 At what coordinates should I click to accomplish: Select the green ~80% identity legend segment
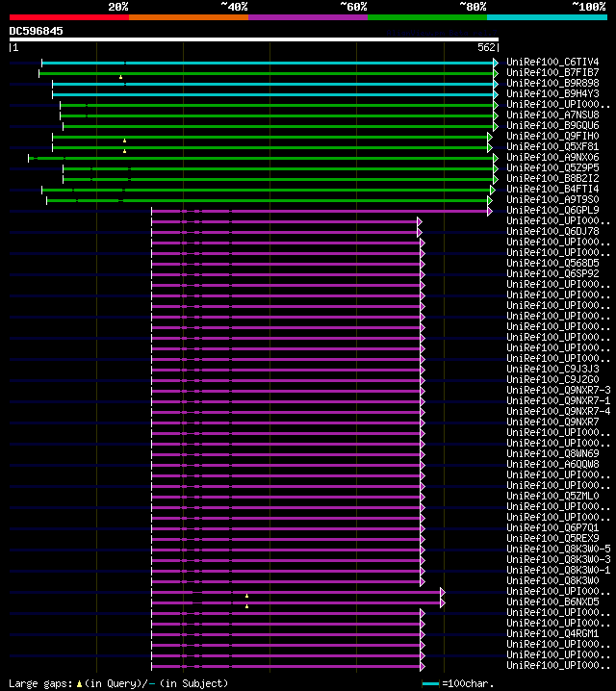tap(427, 17)
